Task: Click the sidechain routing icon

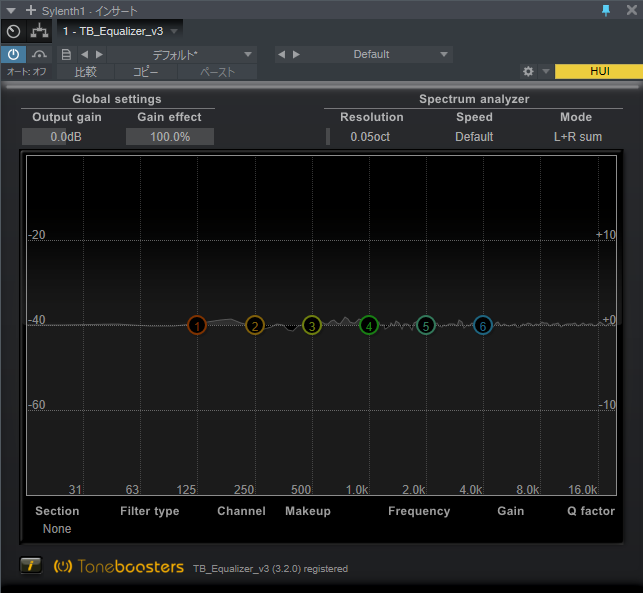Action: [39, 31]
